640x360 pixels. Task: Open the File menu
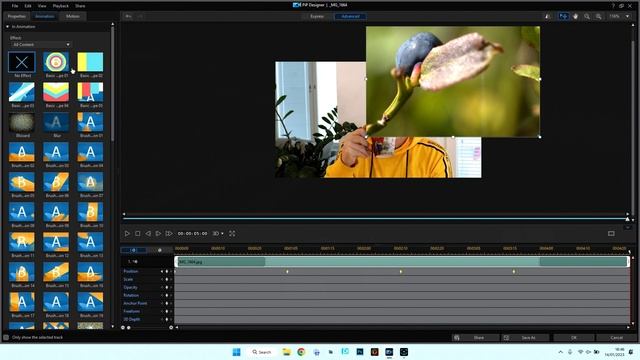pos(15,6)
